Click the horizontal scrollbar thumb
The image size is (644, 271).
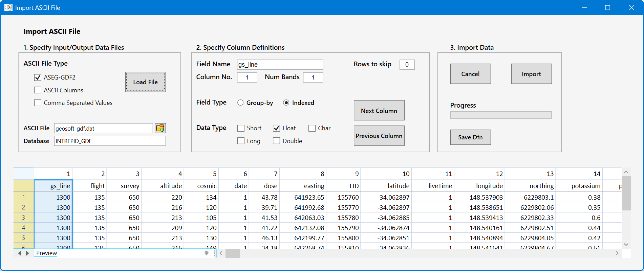pyautogui.click(x=233, y=253)
